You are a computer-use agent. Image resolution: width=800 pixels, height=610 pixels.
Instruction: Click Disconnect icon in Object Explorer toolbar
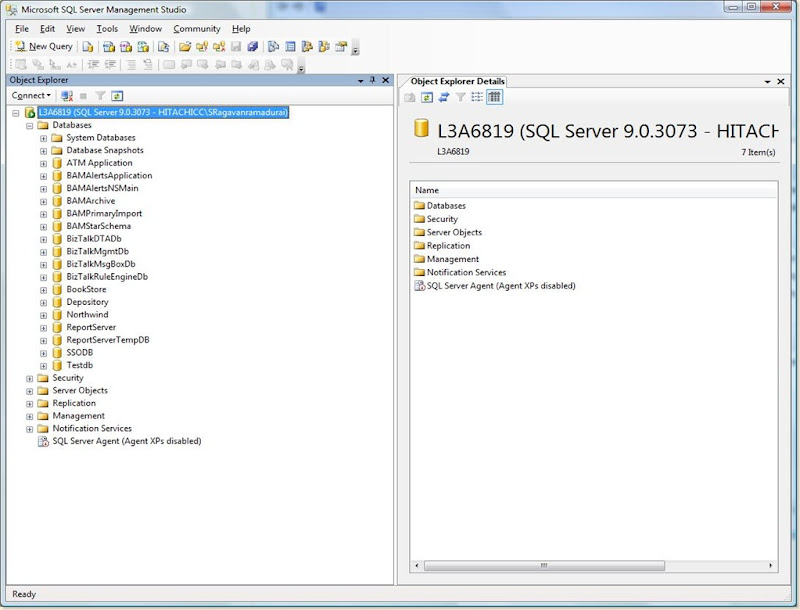(67, 96)
